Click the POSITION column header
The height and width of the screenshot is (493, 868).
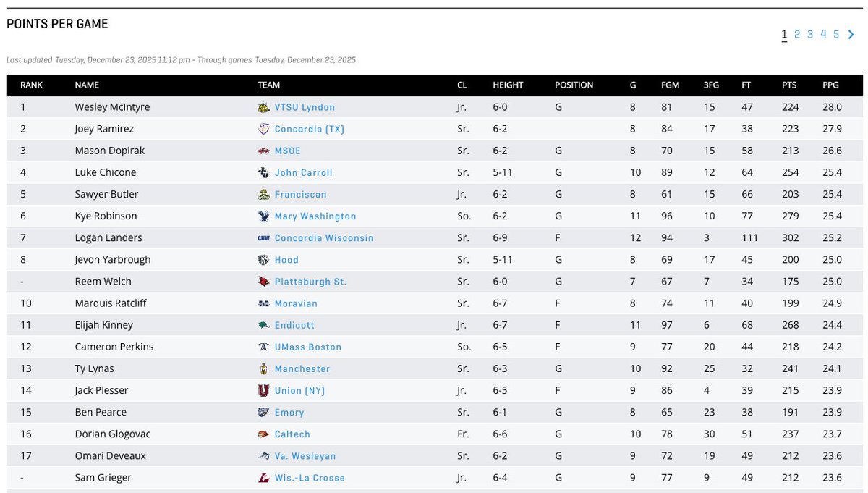574,85
